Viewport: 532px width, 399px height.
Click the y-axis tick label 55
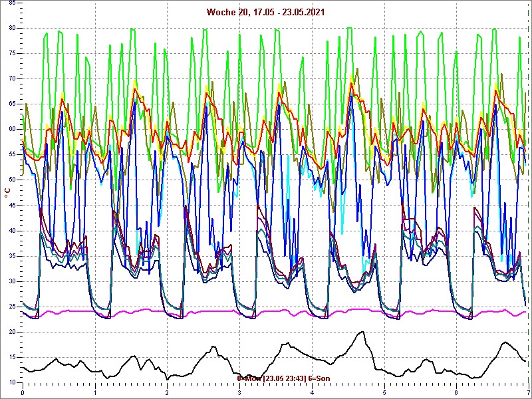click(12, 155)
